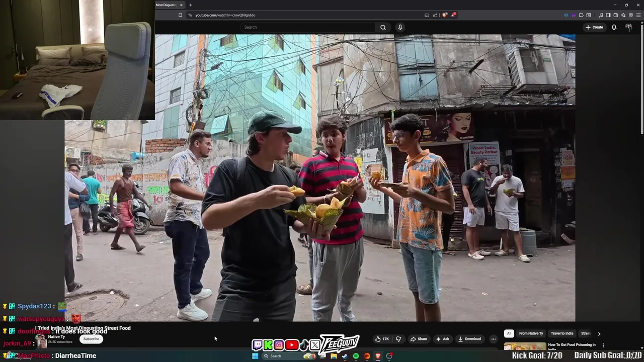
Task: Click the share page icon in address bar
Action: click(435, 15)
